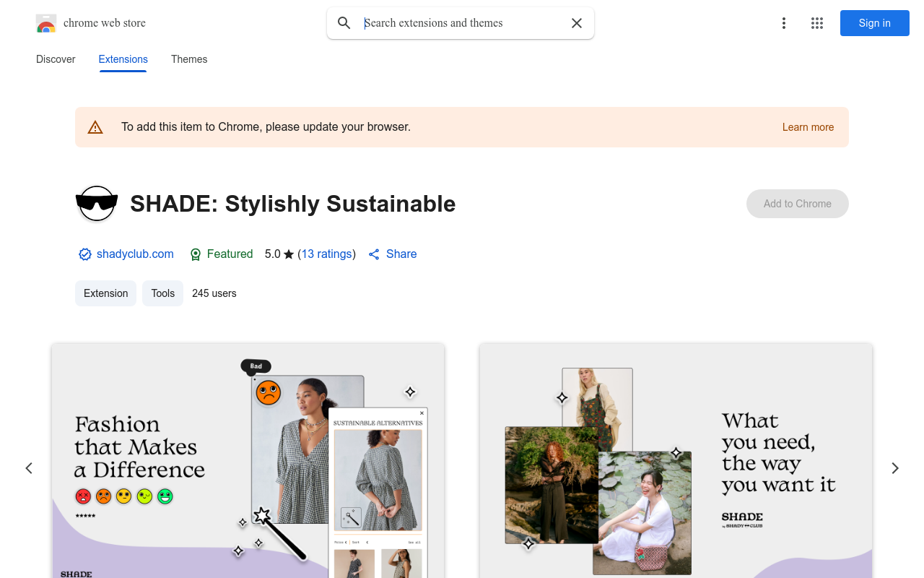924x578 pixels.
Task: Advance the carousel with the right chevron
Action: tap(895, 468)
